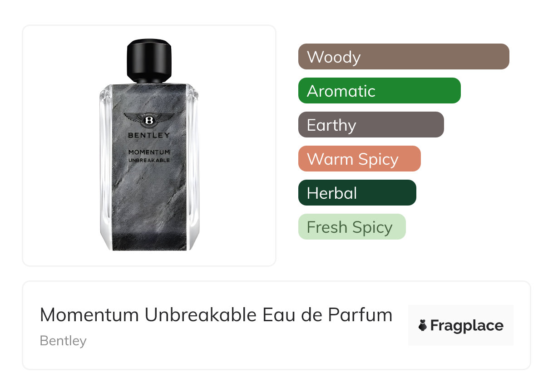Choose the light green Fresh Spicy bar
The height and width of the screenshot is (392, 553).
tap(352, 227)
